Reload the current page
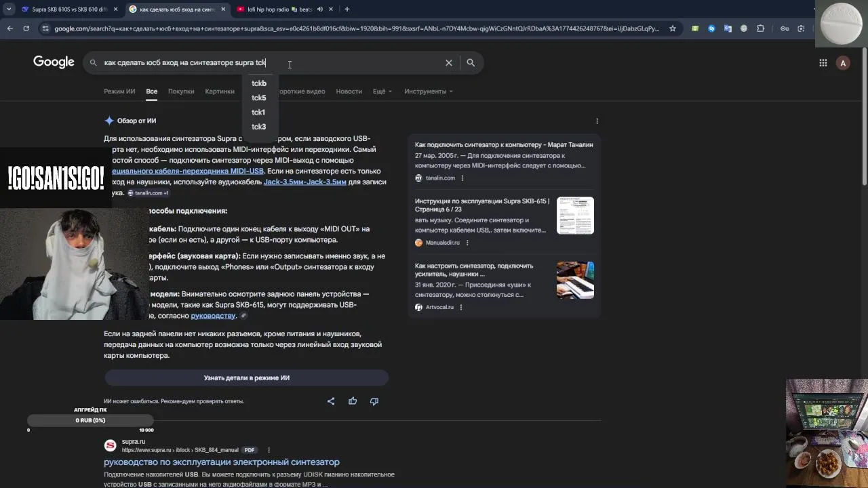The height and width of the screenshot is (488, 868). [26, 28]
